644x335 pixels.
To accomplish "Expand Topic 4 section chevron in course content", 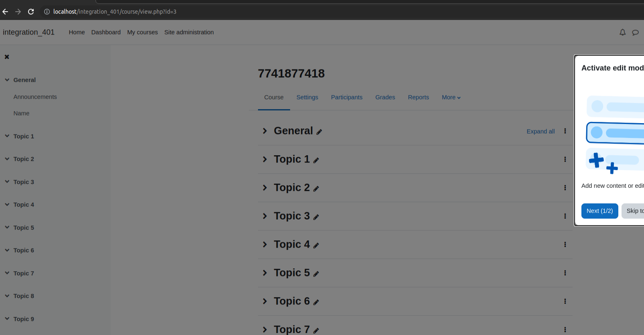I will point(265,244).
